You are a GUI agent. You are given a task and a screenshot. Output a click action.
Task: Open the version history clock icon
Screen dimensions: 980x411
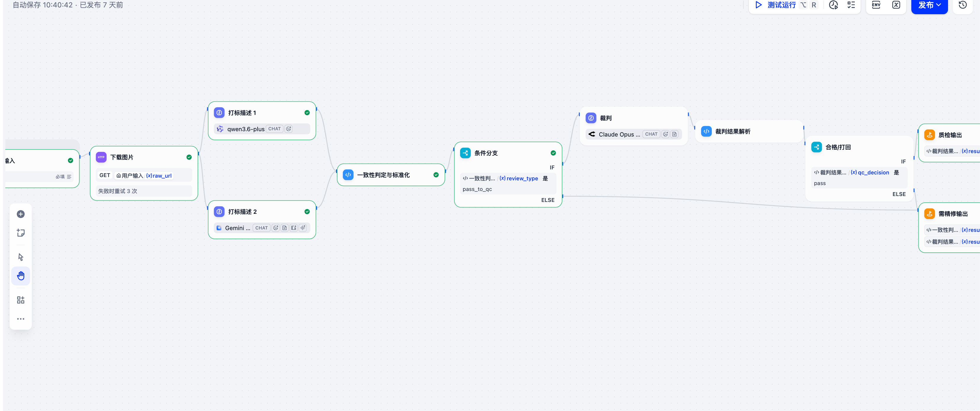(x=963, y=5)
